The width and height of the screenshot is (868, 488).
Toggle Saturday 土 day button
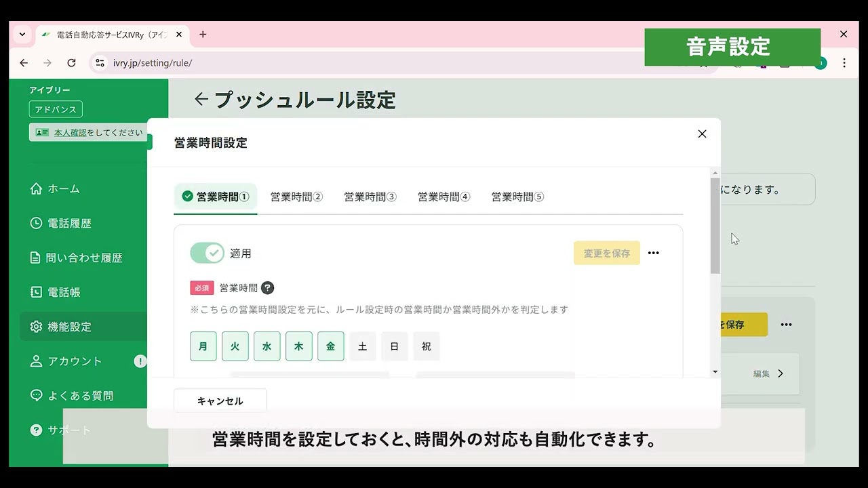click(363, 346)
